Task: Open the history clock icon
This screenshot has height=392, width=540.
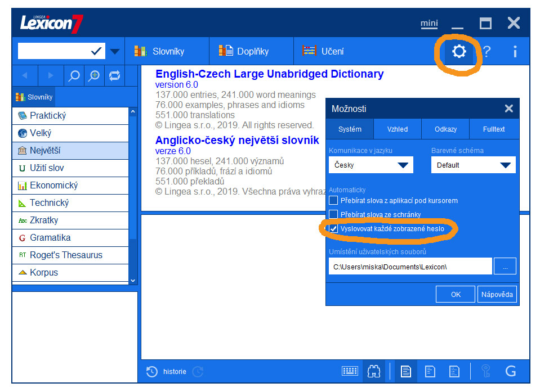Action: pos(152,371)
